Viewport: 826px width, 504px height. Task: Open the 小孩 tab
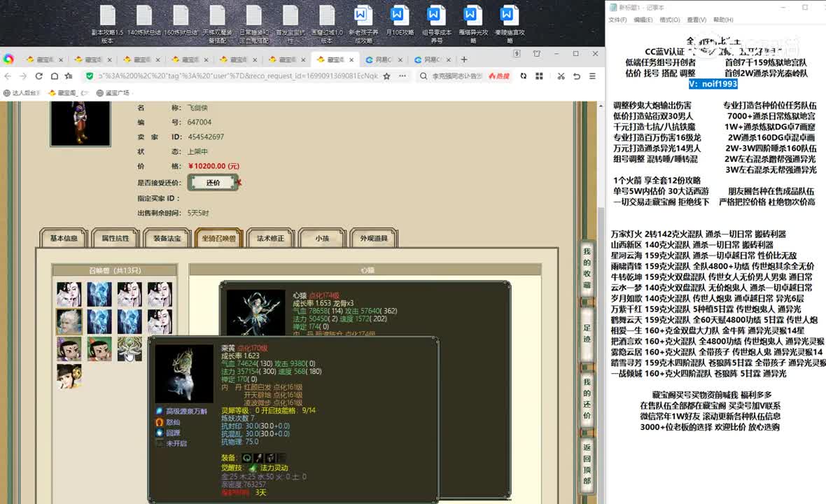coord(322,238)
